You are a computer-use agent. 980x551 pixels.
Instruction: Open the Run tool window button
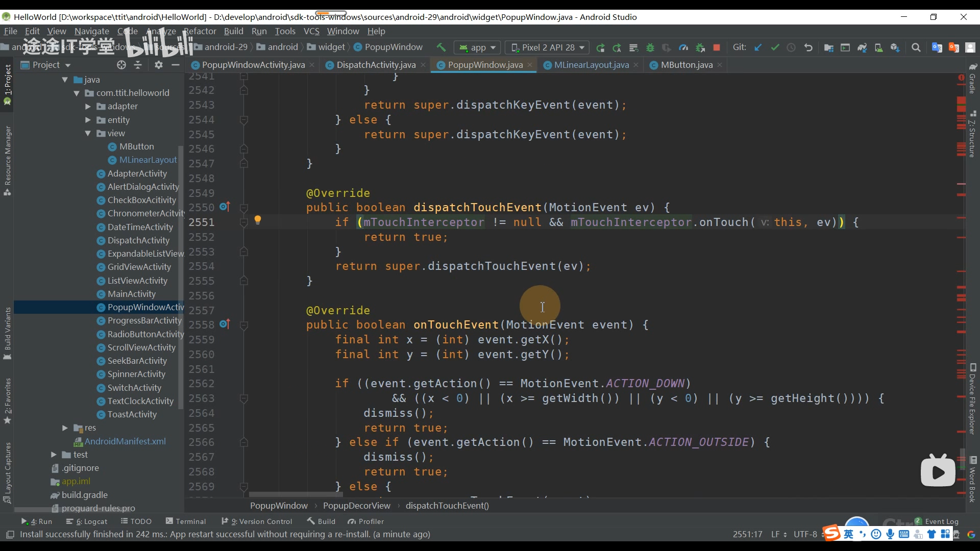[36, 521]
